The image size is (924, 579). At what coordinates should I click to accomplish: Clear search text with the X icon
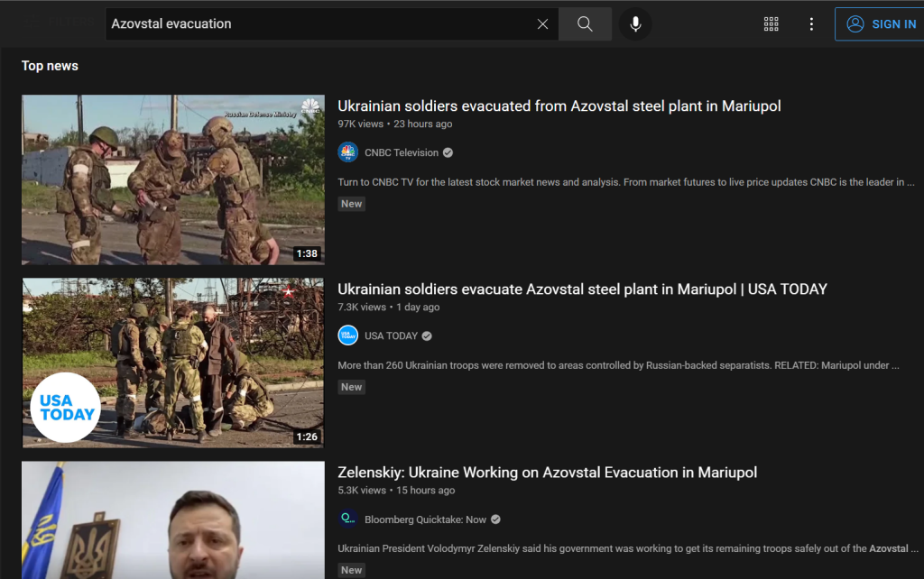tap(542, 24)
